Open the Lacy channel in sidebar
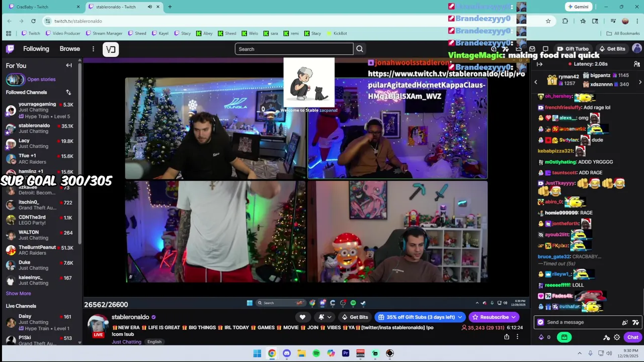 point(40,144)
